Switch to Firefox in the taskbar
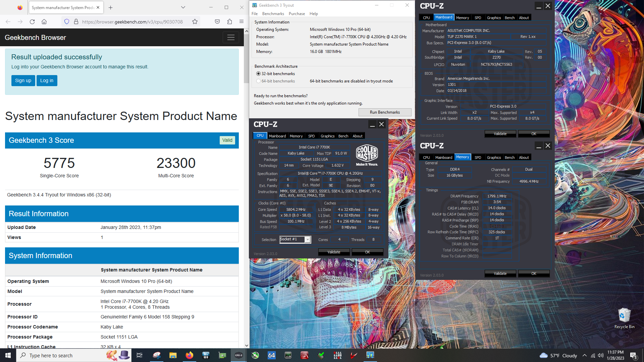The image size is (644, 362). click(189, 355)
